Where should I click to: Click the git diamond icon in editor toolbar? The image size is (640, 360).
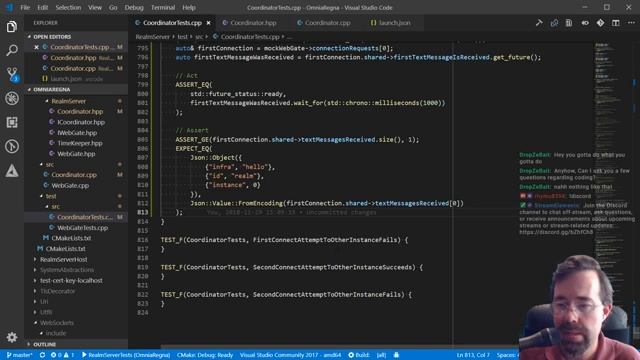click(x=600, y=23)
